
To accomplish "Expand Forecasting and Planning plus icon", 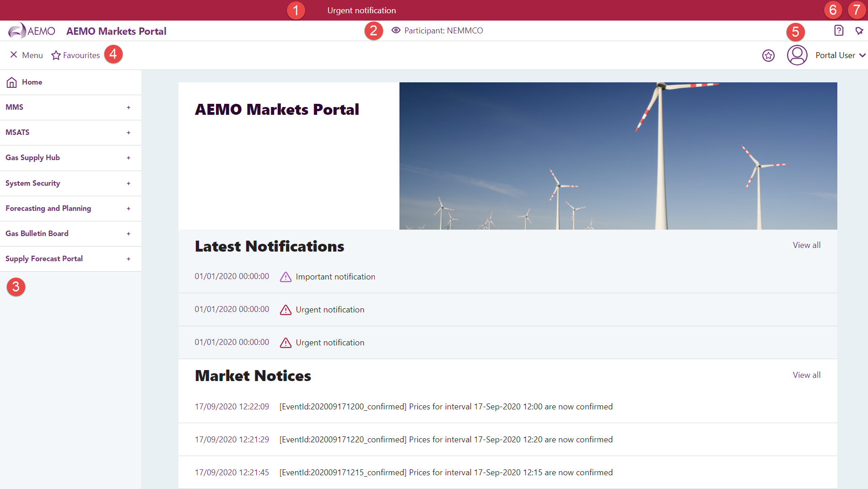I will pyautogui.click(x=129, y=209).
